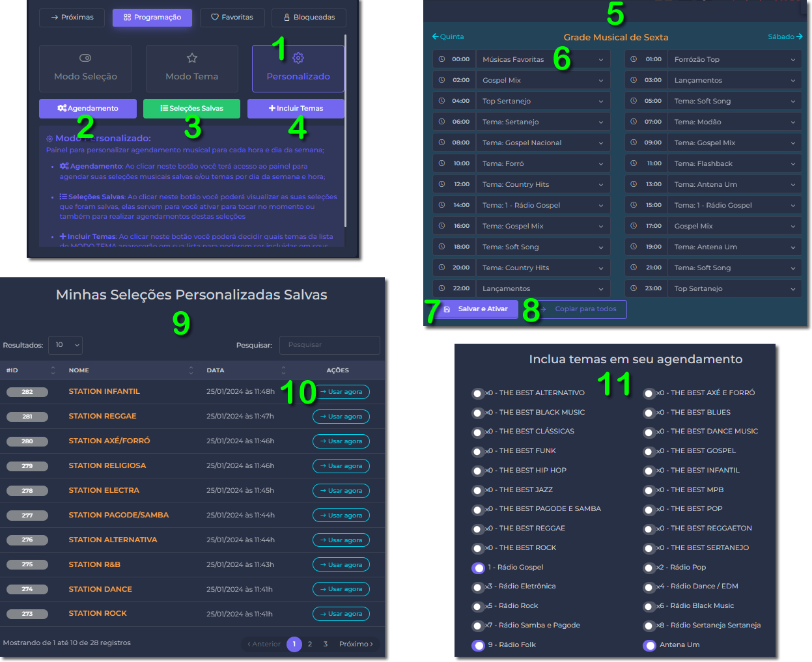Screen dimensions: 812x662
Task: Go back to Quinta using the left arrow
Action: (x=436, y=36)
